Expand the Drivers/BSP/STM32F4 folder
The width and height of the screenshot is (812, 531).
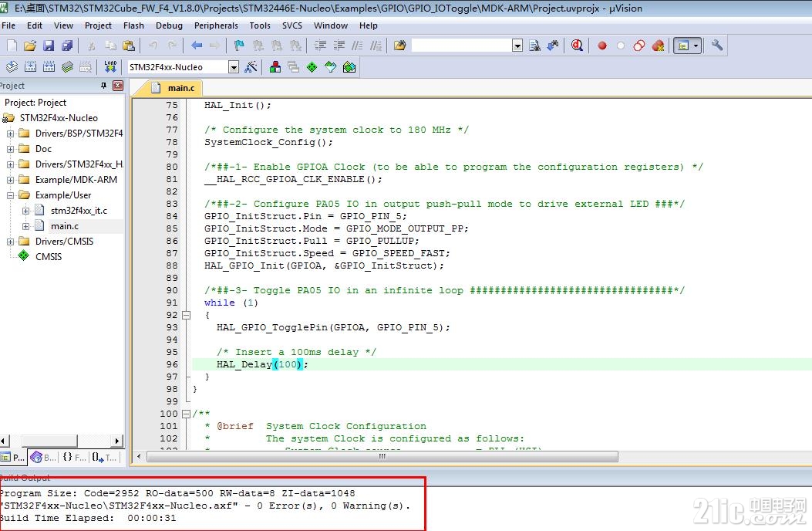point(10,134)
